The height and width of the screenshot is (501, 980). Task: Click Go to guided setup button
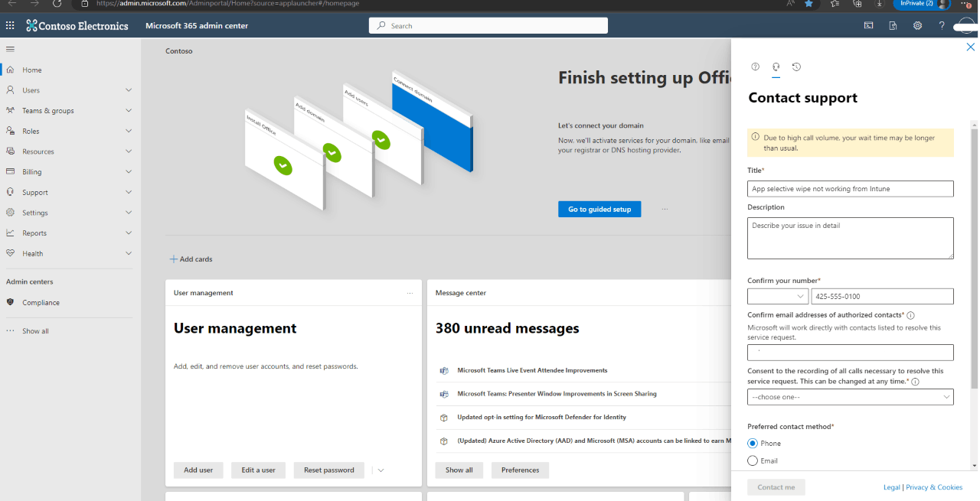tap(599, 209)
